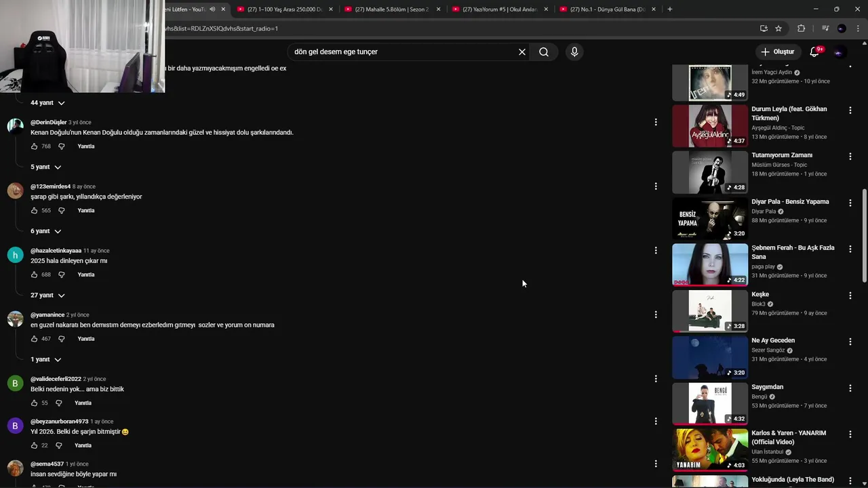This screenshot has height=488, width=868.
Task: Close the YazıYorum #5 tab
Action: (546, 9)
